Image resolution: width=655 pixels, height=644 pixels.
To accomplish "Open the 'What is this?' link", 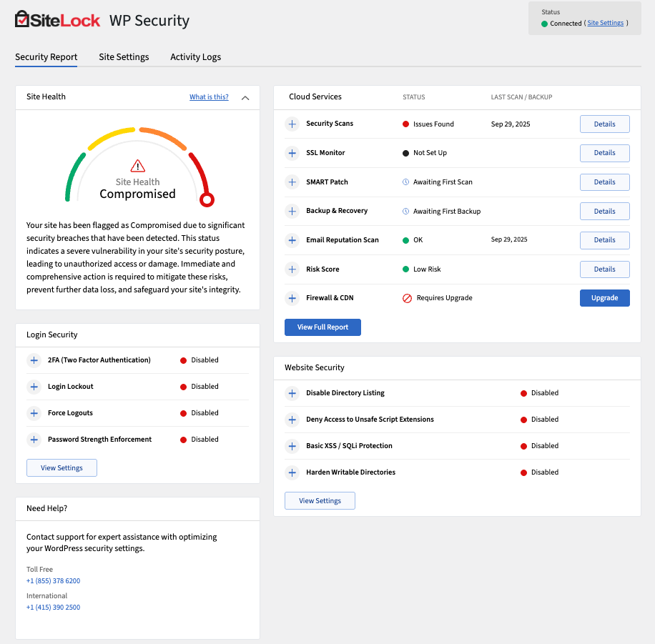I will coord(209,97).
